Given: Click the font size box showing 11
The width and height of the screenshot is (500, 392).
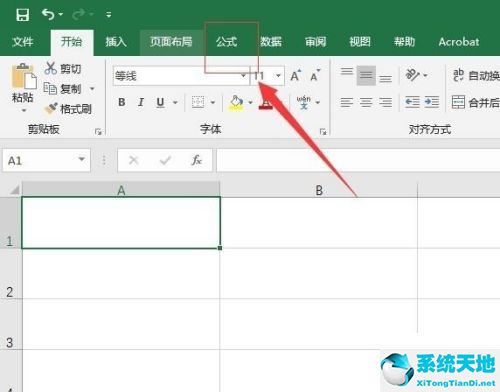Looking at the screenshot, I should coord(262,76).
